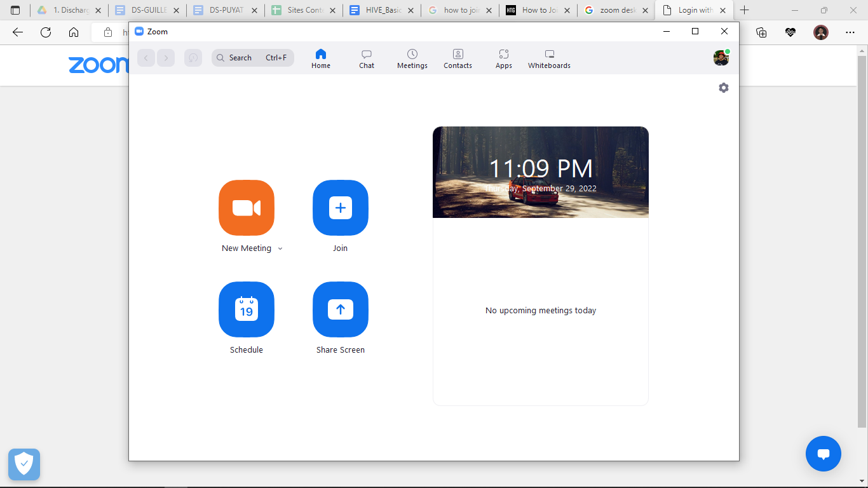Go back in Zoom navigation
This screenshot has width=868, height=488.
146,58
